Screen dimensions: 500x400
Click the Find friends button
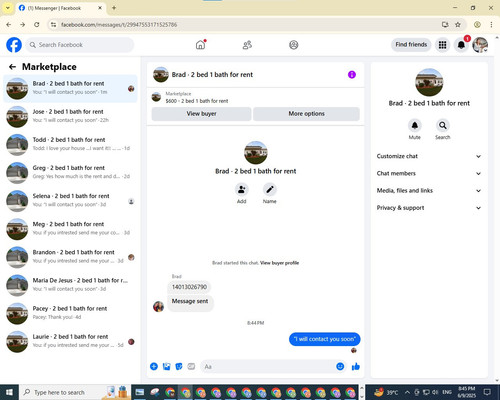[x=411, y=45]
